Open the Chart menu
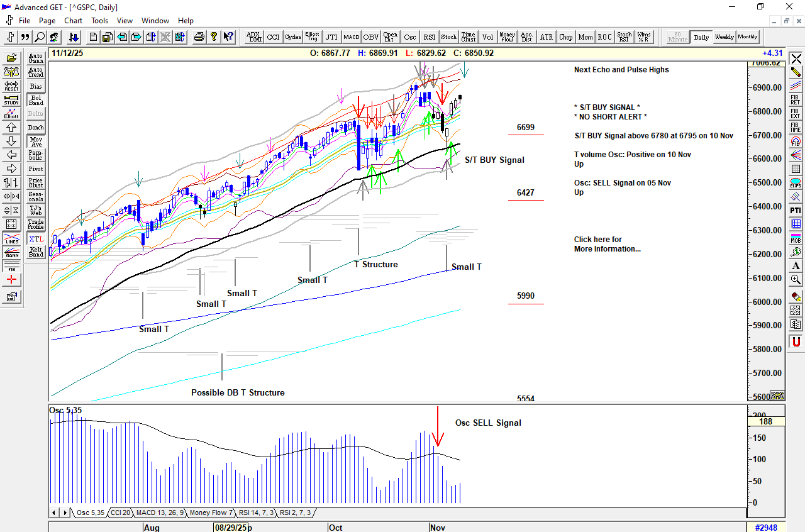 [73, 21]
